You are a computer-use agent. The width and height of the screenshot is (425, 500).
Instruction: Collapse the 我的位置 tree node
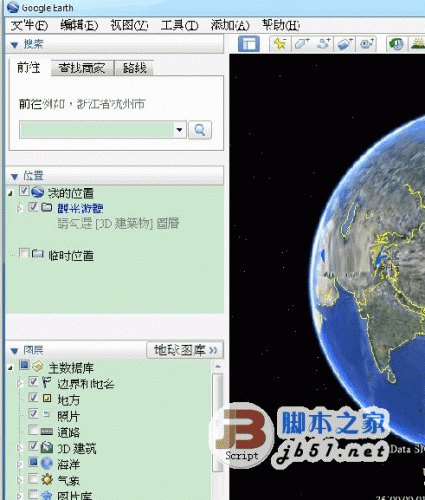11,193
